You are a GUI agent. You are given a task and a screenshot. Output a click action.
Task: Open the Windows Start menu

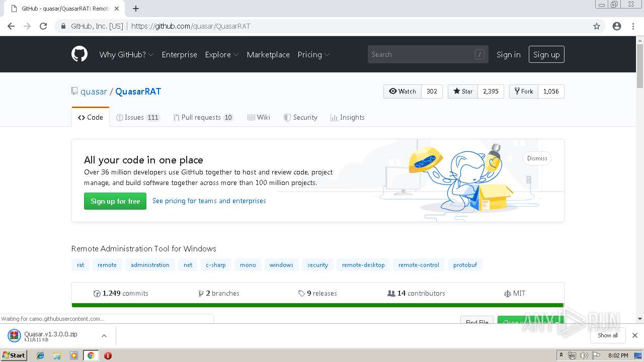[x=14, y=355]
